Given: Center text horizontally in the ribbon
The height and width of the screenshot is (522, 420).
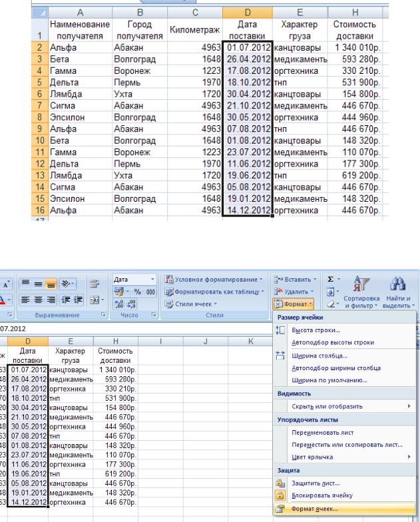Looking at the screenshot, I should (x=39, y=300).
